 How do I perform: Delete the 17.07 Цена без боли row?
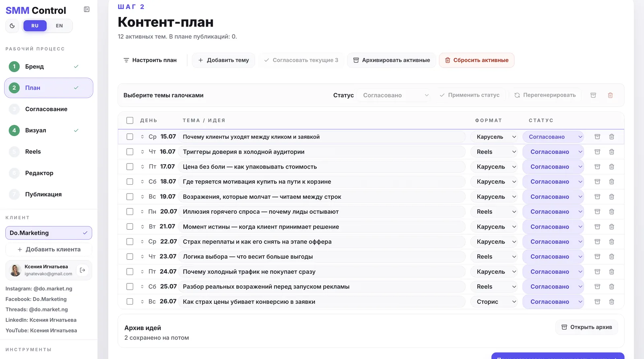(611, 167)
